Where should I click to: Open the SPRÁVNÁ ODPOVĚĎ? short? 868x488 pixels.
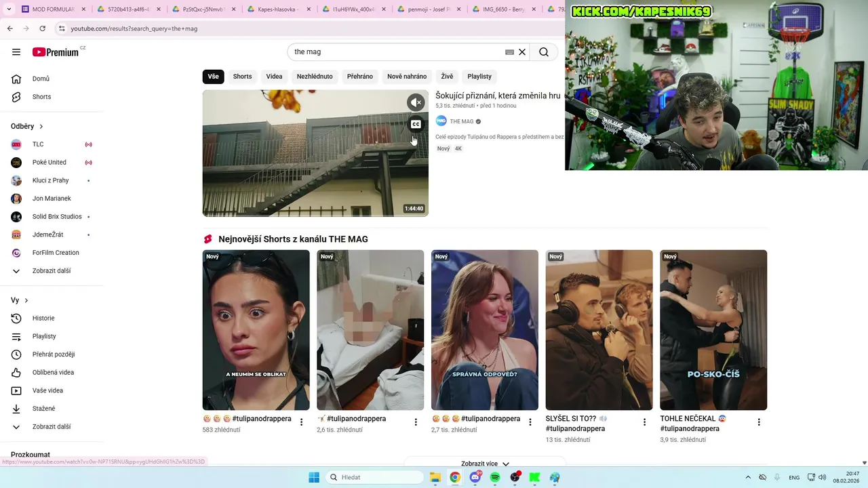pos(485,330)
